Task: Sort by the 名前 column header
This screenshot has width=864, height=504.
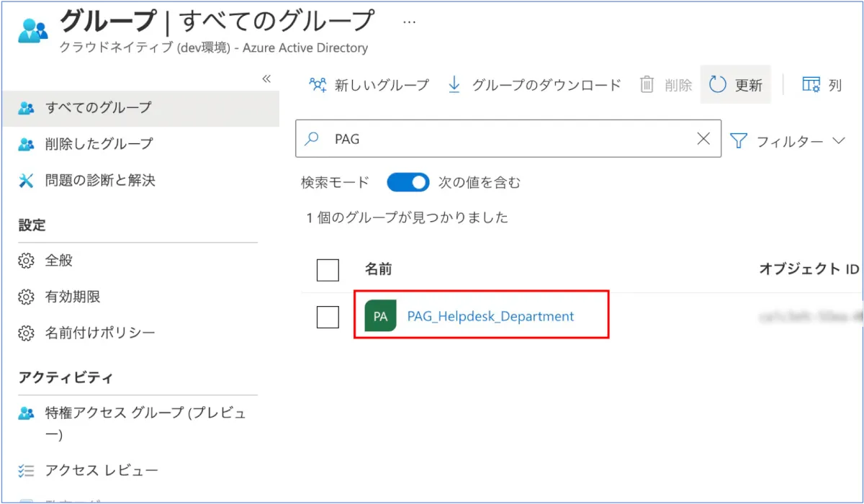Action: point(378,269)
